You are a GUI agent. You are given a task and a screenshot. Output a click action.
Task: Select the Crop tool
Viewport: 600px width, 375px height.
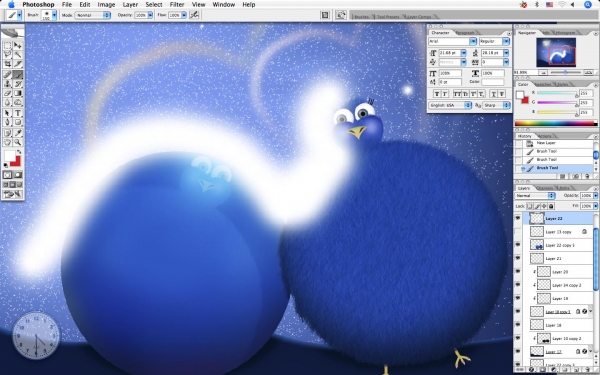click(x=7, y=64)
